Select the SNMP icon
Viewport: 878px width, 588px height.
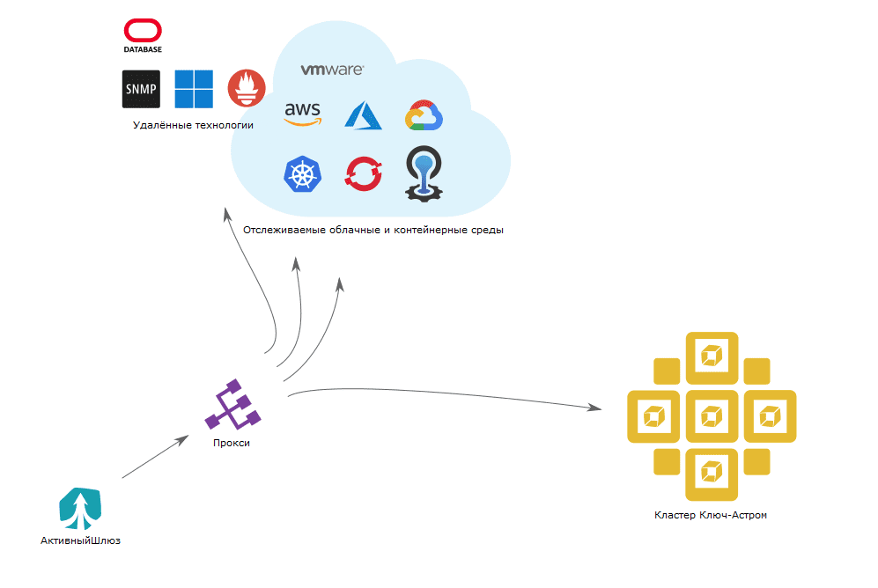coord(141,89)
